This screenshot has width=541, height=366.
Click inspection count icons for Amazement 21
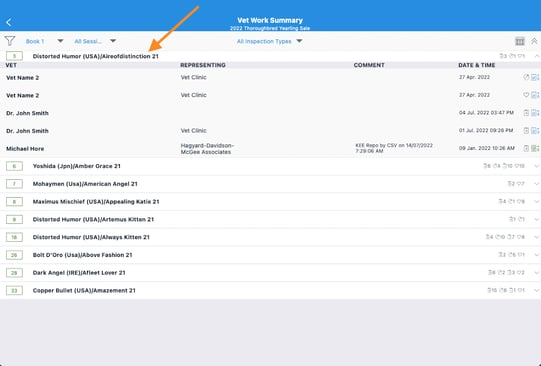click(x=506, y=290)
